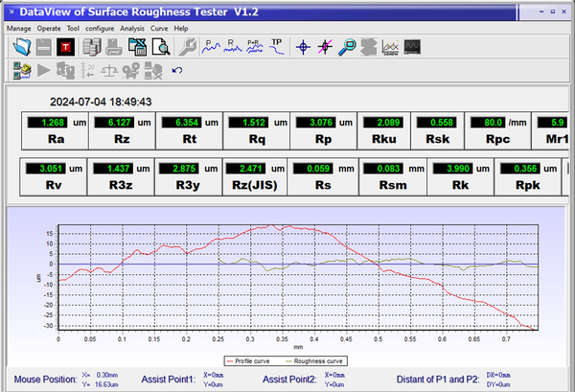
Task: Open the TP curve view
Action: (x=276, y=46)
